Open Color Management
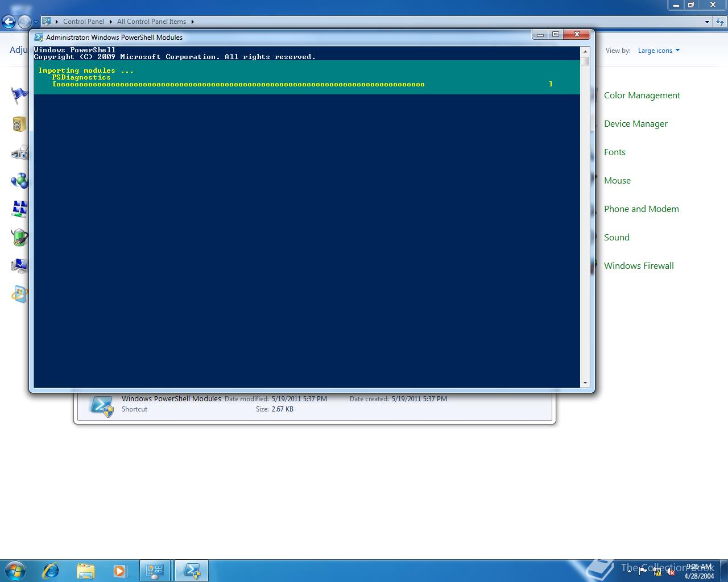 pos(642,95)
